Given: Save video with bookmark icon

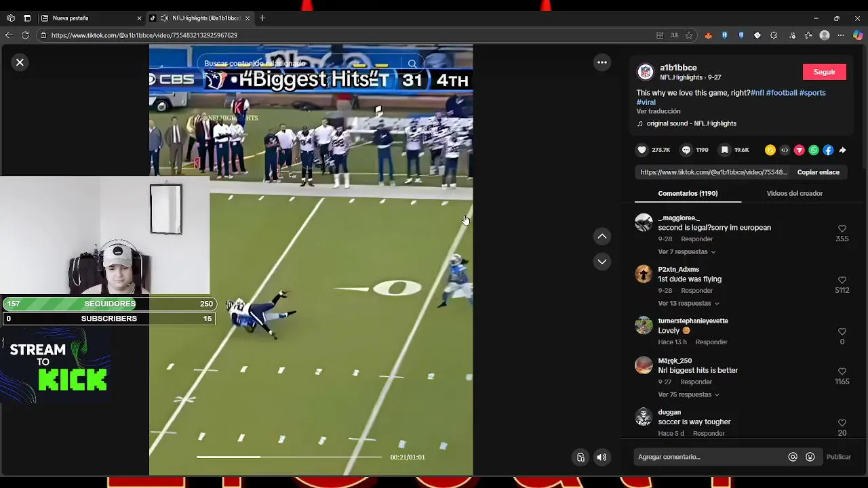Looking at the screenshot, I should (724, 150).
